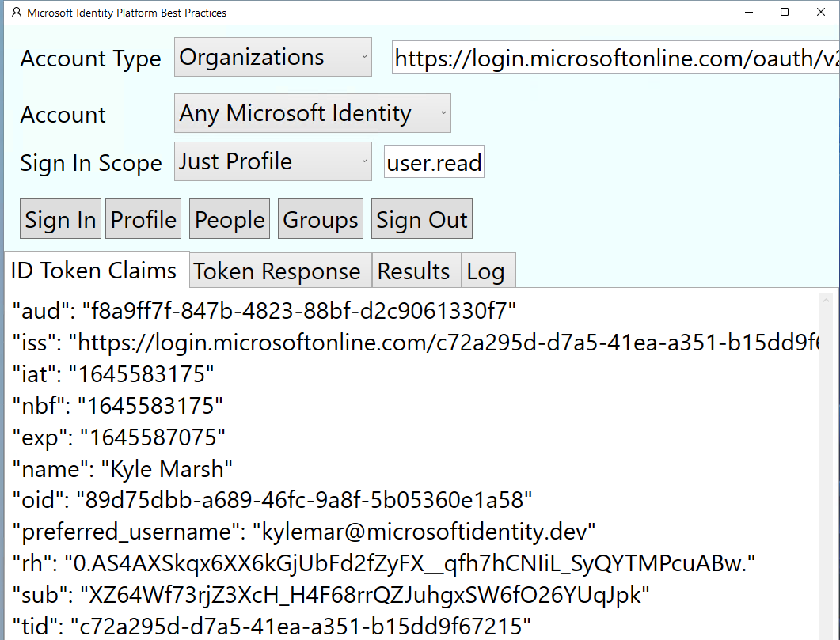Click the Sign In Scope label
The width and height of the screenshot is (840, 640).
[x=91, y=163]
